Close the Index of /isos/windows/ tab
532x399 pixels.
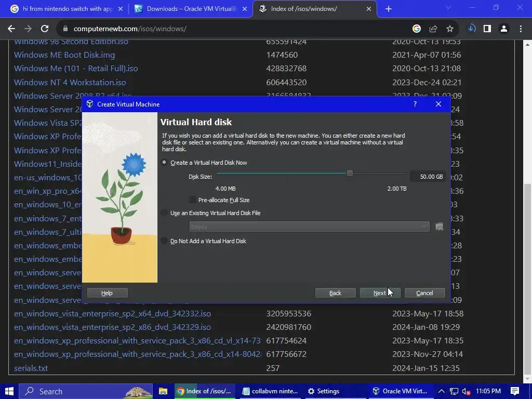pyautogui.click(x=369, y=9)
